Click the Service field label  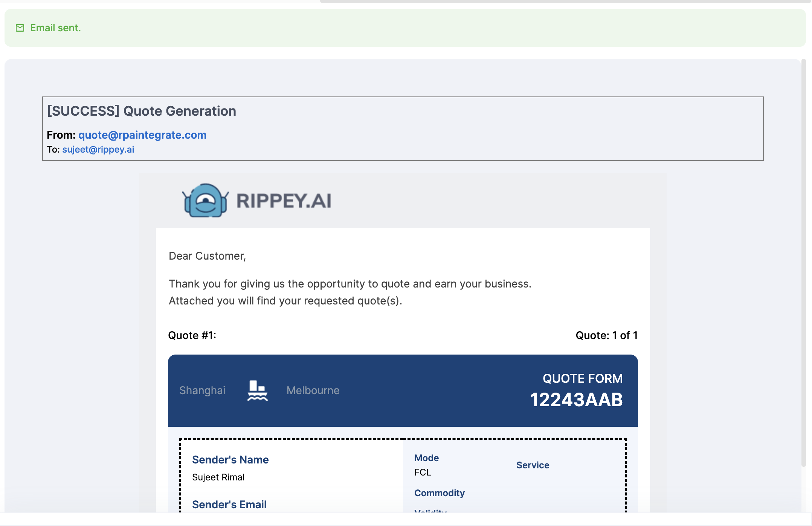pos(533,465)
